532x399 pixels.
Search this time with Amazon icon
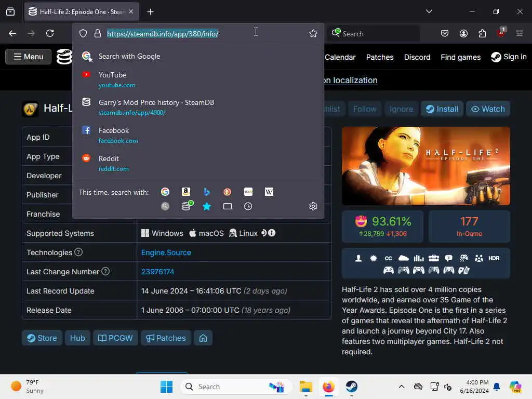click(x=185, y=192)
